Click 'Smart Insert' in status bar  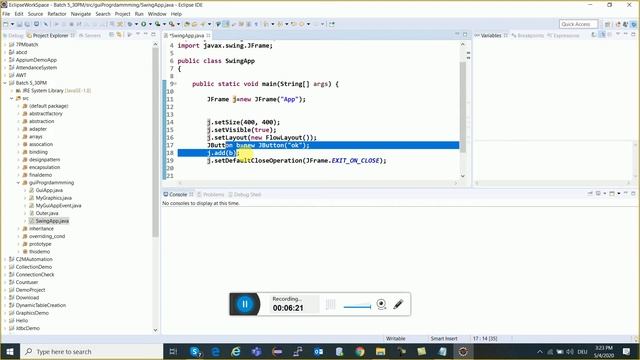tap(444, 338)
